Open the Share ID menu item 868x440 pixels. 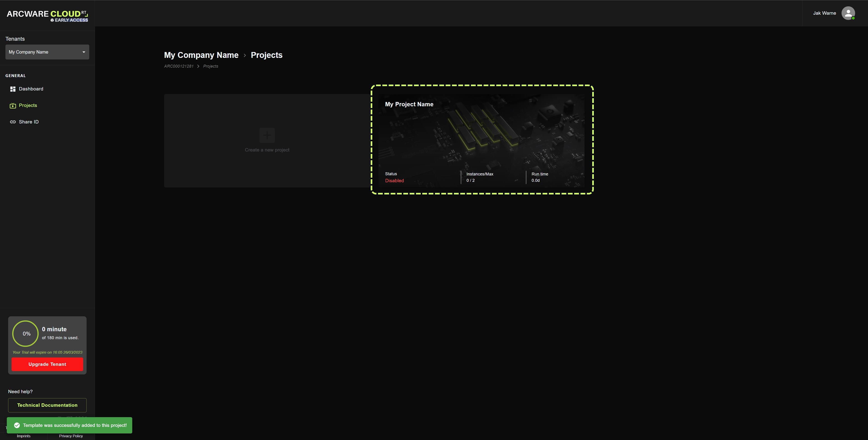[29, 122]
